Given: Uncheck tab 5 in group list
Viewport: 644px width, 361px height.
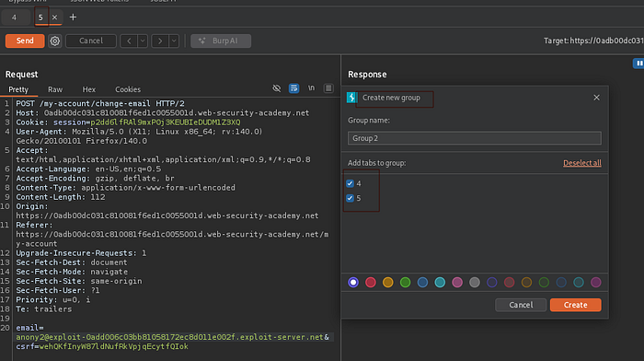Looking at the screenshot, I should [350, 198].
